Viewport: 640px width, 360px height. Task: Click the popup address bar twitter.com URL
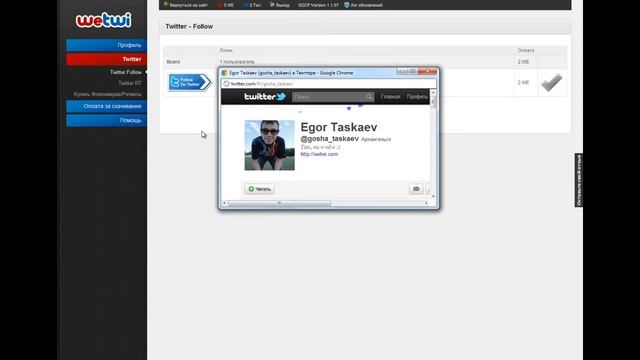point(262,84)
